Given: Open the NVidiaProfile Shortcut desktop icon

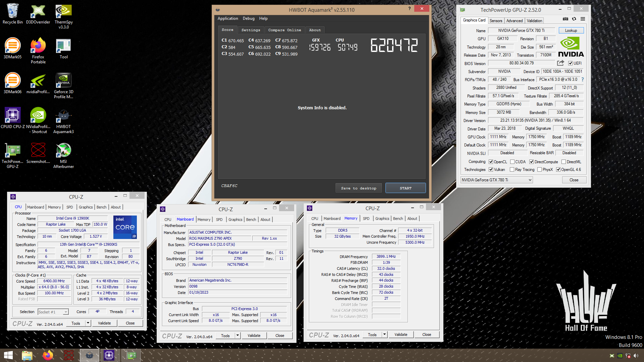Looking at the screenshot, I should [38, 121].
